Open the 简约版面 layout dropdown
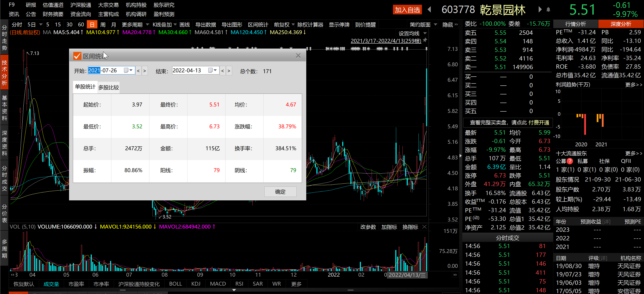The image size is (644, 294). (x=435, y=24)
